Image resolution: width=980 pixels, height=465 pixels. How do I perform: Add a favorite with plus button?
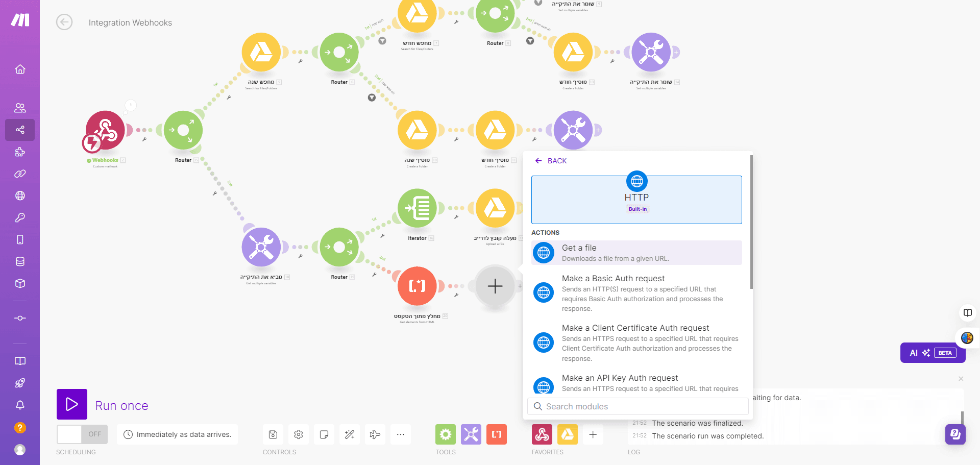tap(593, 434)
